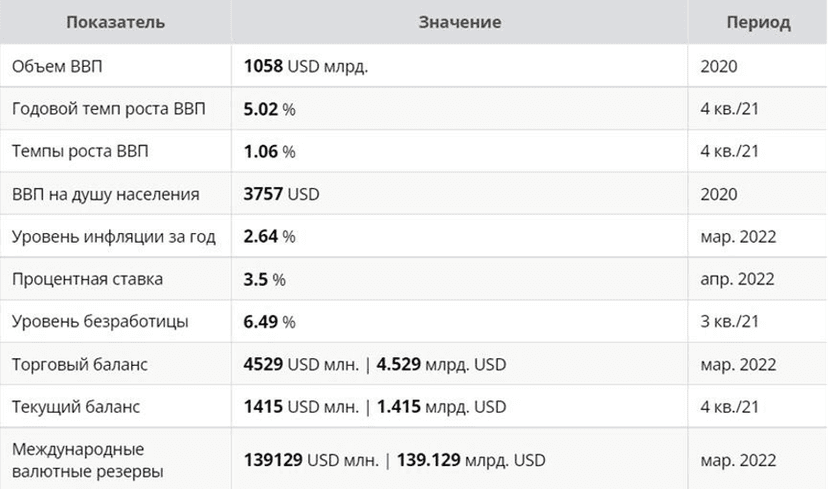Click the value '139.129 млрд. USD'
The height and width of the screenshot is (489, 828).
tap(471, 460)
